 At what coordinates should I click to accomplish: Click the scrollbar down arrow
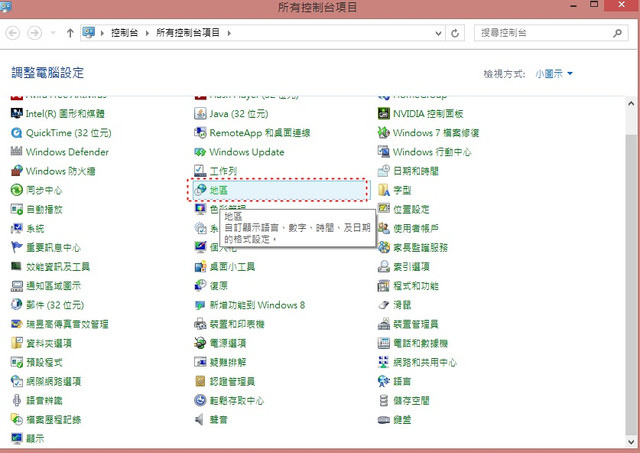(x=631, y=442)
